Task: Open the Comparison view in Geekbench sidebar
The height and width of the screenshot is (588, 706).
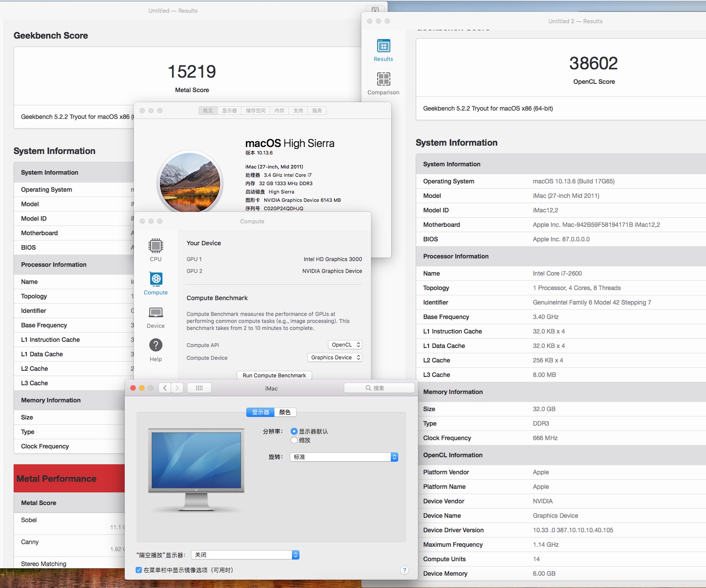Action: pyautogui.click(x=383, y=84)
